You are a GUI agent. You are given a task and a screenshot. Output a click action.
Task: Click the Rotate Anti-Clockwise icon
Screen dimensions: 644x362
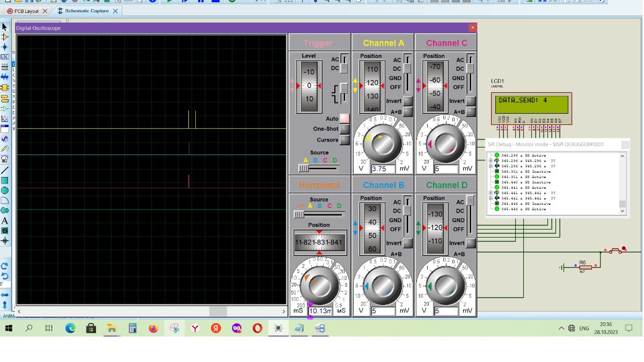[5, 276]
